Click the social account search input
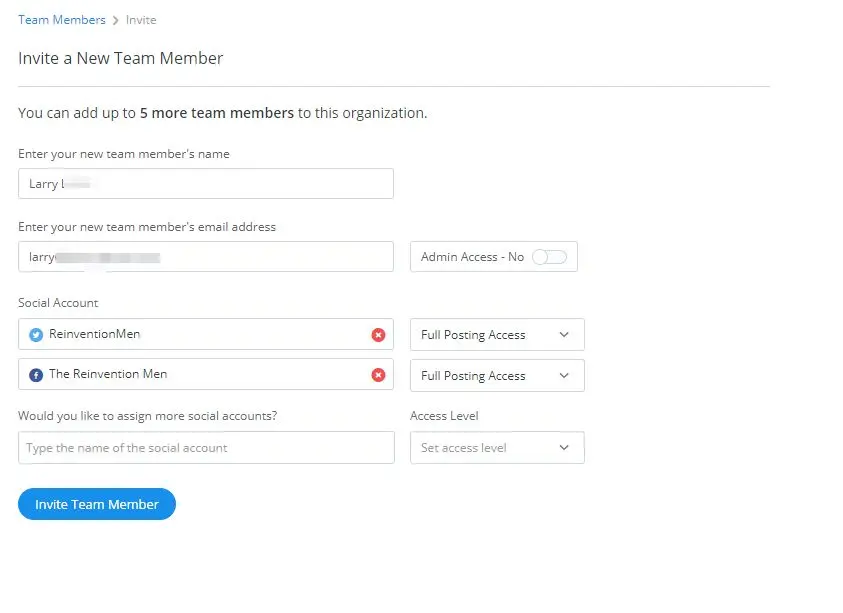 [206, 448]
